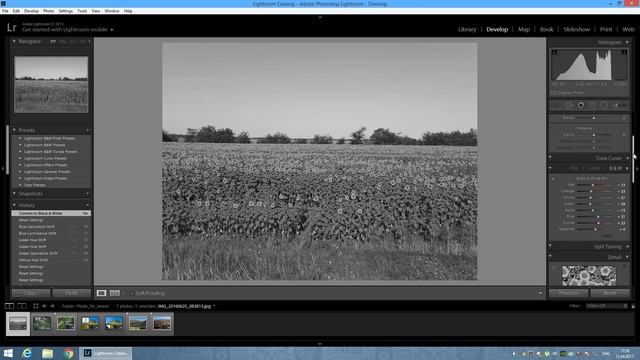Viewport: 640px width, 360px height.
Task: Collapse the Histogram panel
Action: (627, 42)
